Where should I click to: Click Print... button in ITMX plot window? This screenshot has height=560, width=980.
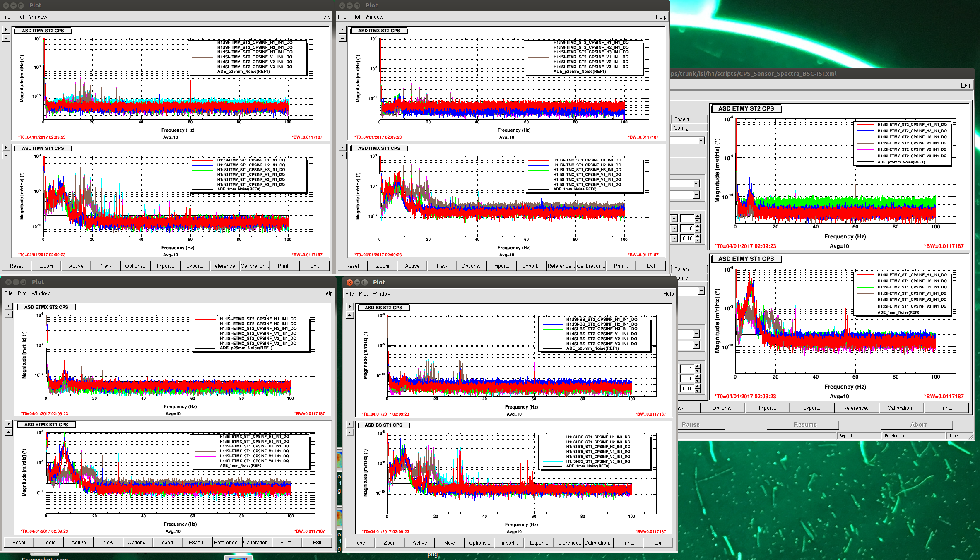621,266
